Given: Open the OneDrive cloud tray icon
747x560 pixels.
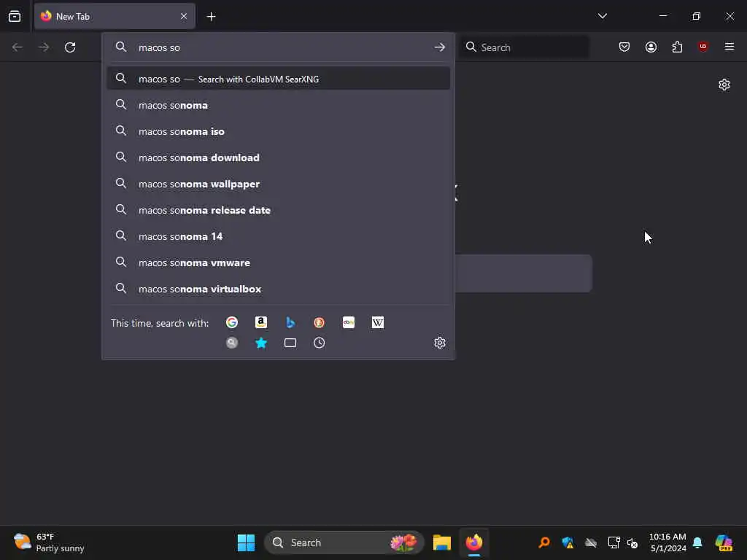Looking at the screenshot, I should point(591,542).
